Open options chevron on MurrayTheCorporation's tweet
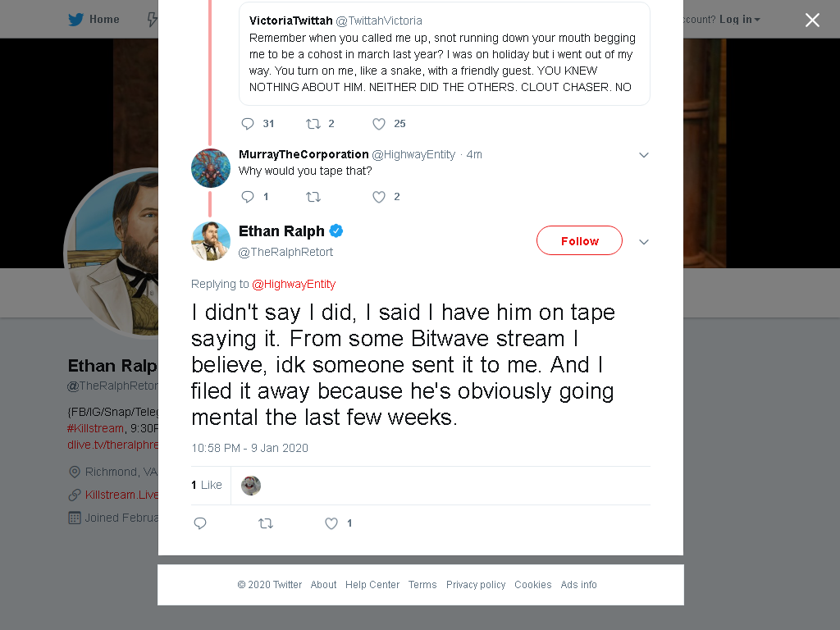This screenshot has height=630, width=840. click(x=644, y=155)
